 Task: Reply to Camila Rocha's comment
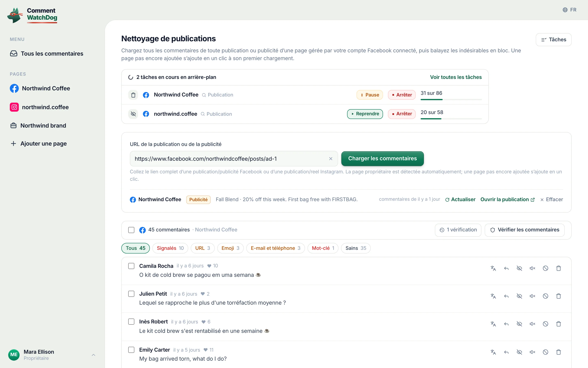tap(506, 268)
